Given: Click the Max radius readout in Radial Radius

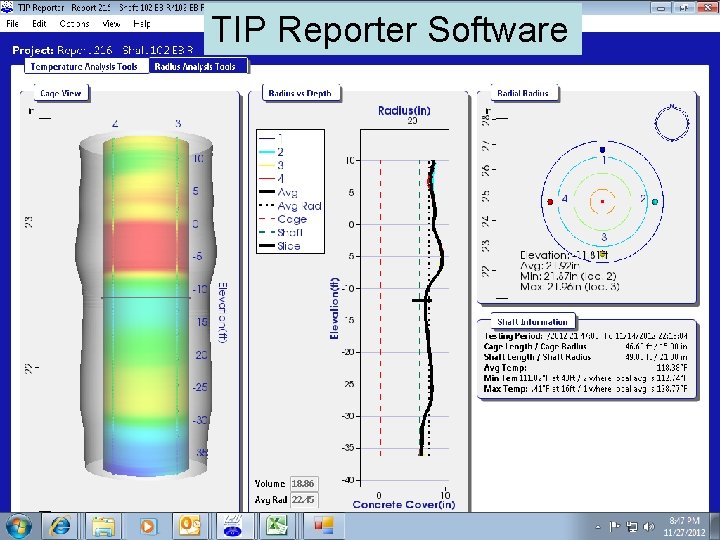Looking at the screenshot, I should (570, 287).
